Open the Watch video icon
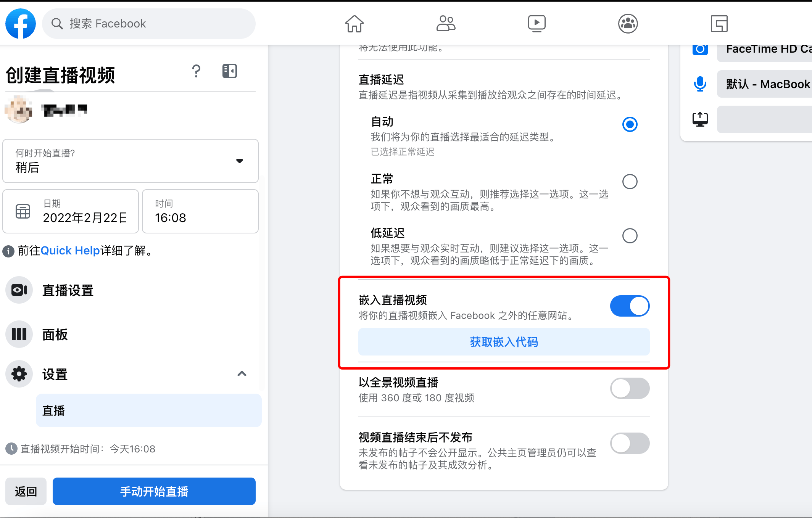The height and width of the screenshot is (518, 812). coord(536,24)
